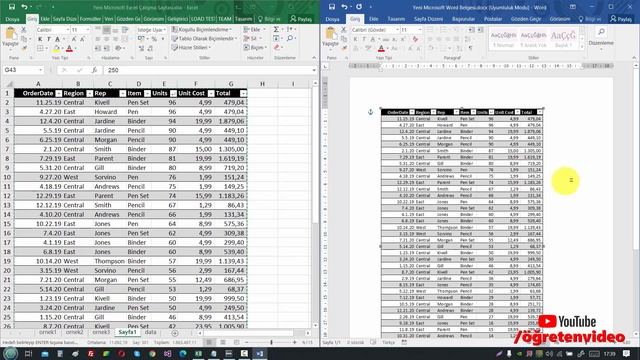
Task: Undo last action in Excel
Action: (24, 7)
